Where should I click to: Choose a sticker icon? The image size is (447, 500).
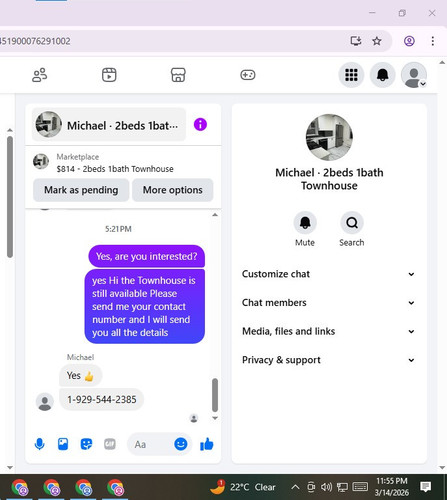click(x=86, y=444)
